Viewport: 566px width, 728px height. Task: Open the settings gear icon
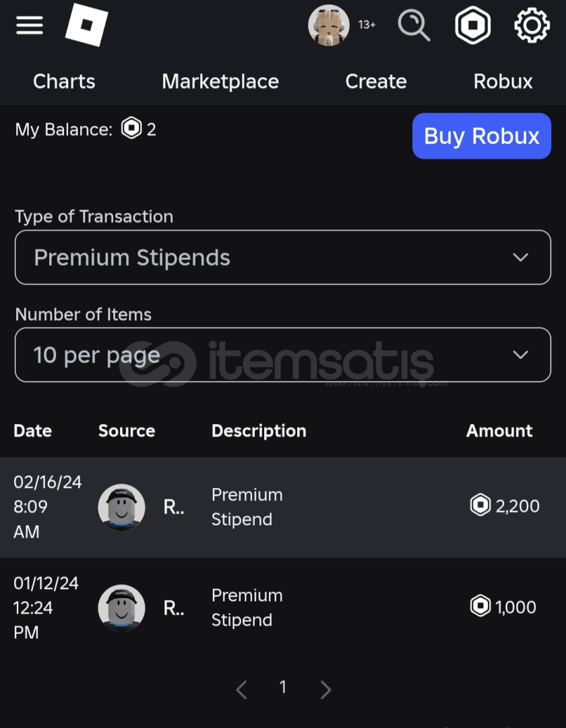tap(532, 26)
